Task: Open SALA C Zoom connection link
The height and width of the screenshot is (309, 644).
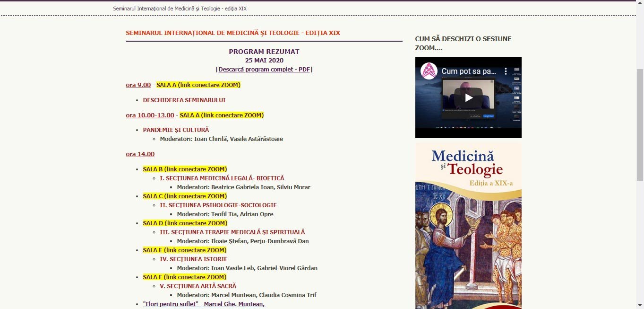Action: point(185,196)
